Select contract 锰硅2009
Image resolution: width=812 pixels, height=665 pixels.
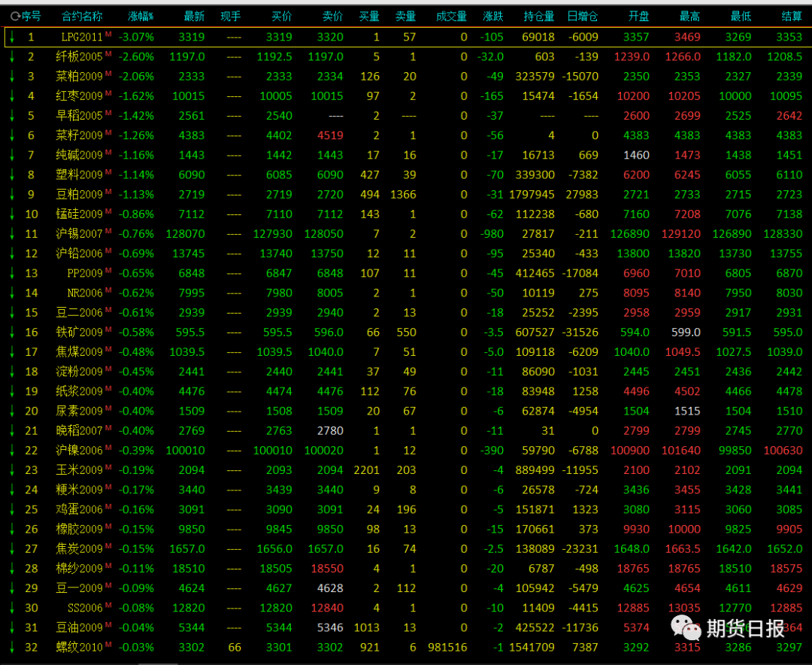click(x=79, y=214)
